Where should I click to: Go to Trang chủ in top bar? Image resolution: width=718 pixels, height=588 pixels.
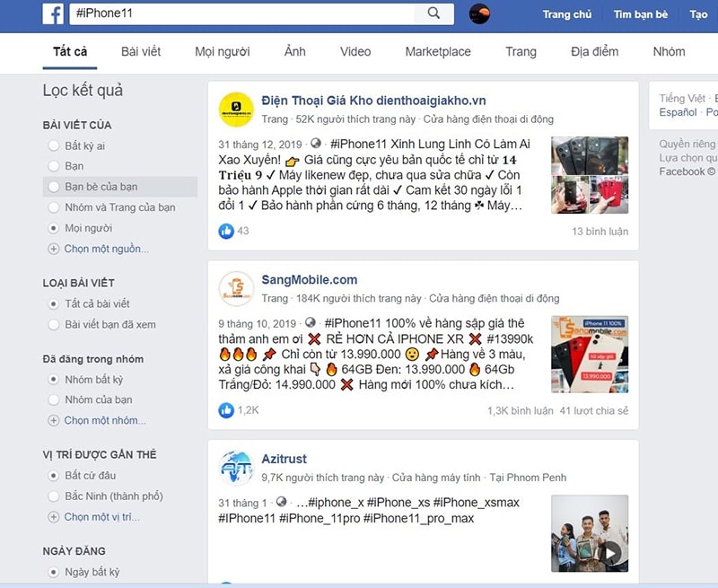click(x=567, y=14)
